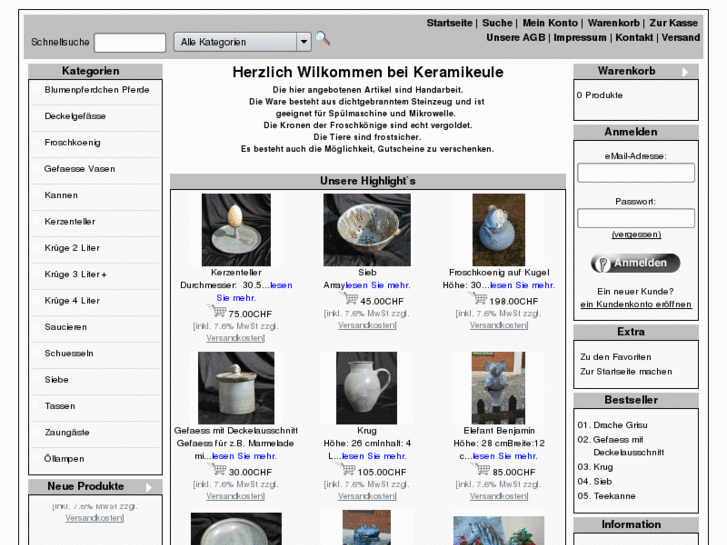
Task: Open the Saucieren category
Action: 65,327
